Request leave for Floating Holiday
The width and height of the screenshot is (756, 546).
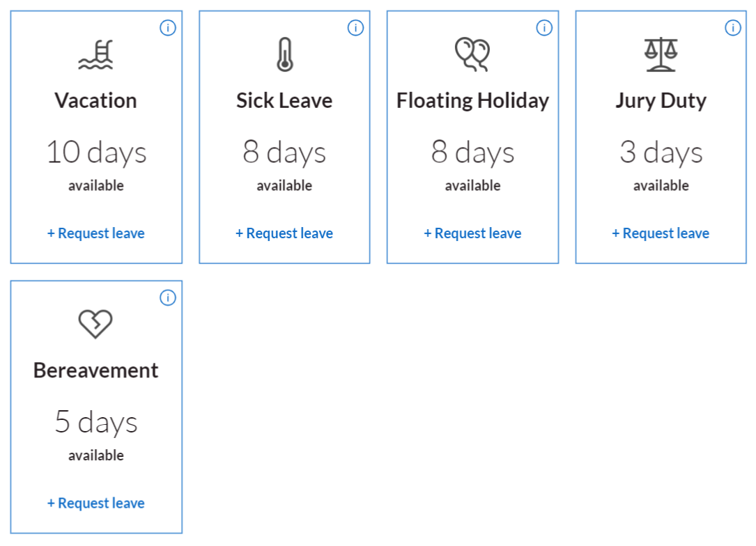[x=472, y=233]
